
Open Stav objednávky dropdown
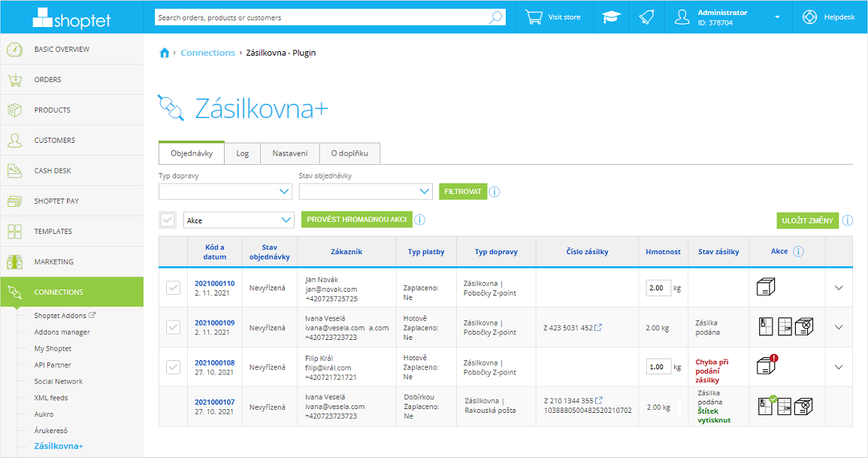point(365,192)
